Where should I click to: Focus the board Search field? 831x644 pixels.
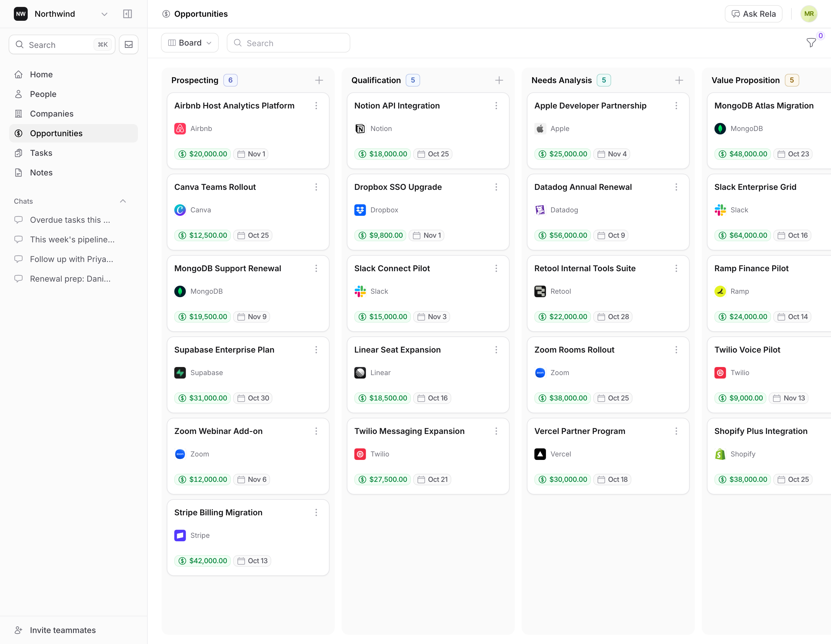pyautogui.click(x=288, y=43)
